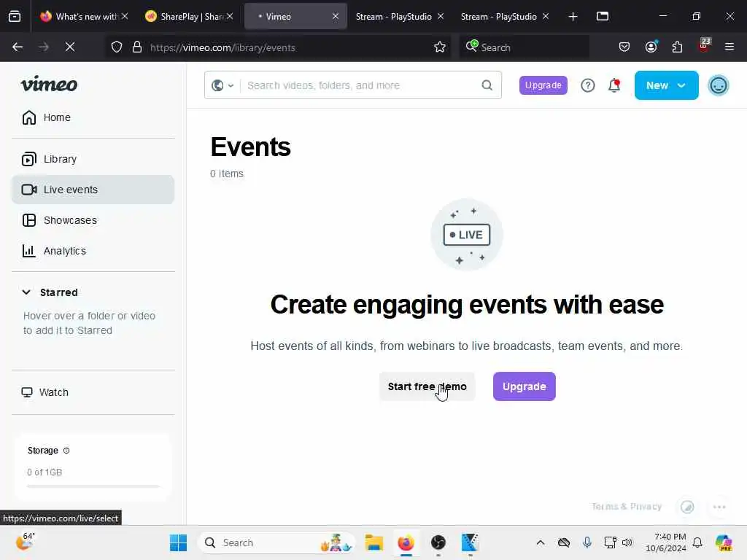Open Firefox hamburger application menu
Image resolution: width=747 pixels, height=560 pixels.
click(x=729, y=47)
